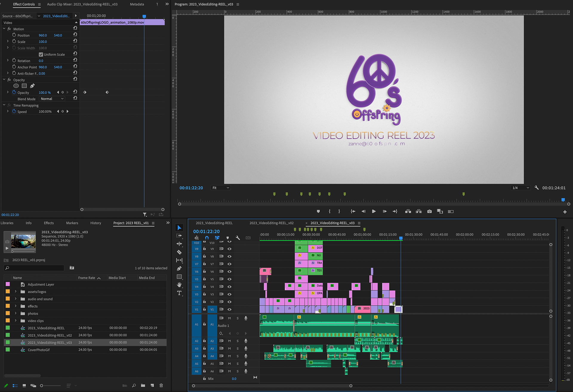Collapse the Time Remapping group

(x=4, y=105)
